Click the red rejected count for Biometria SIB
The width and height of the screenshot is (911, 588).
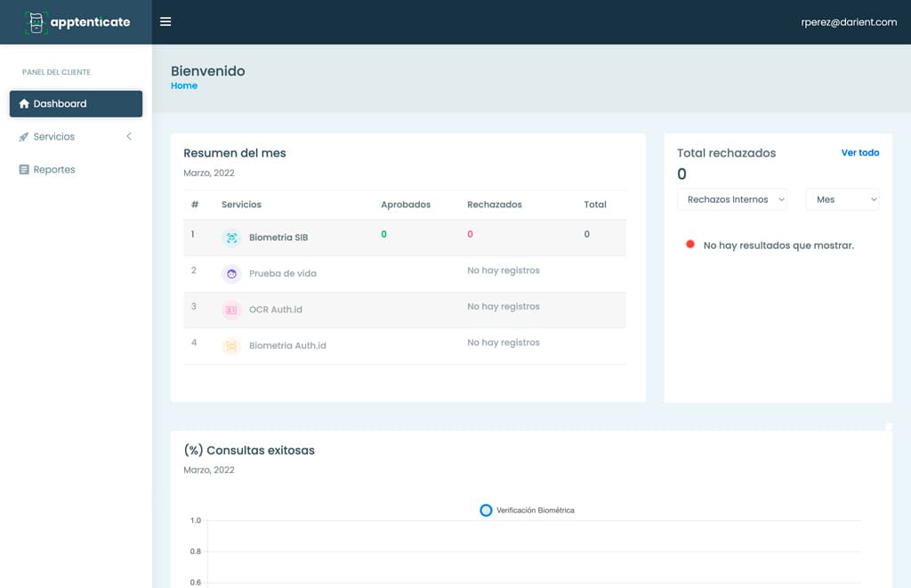click(470, 234)
